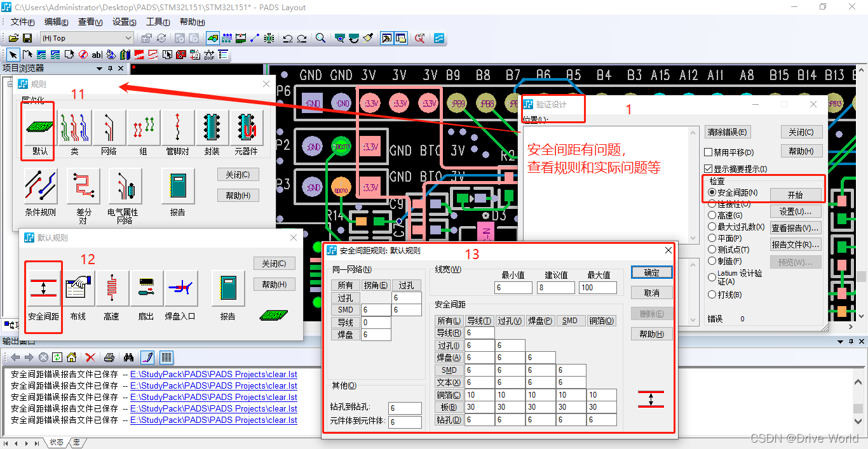Enable 禁用平移(D) checkbox

pyautogui.click(x=709, y=152)
